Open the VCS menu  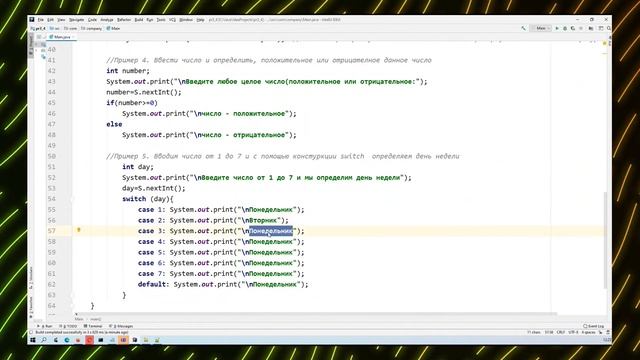tap(172, 20)
